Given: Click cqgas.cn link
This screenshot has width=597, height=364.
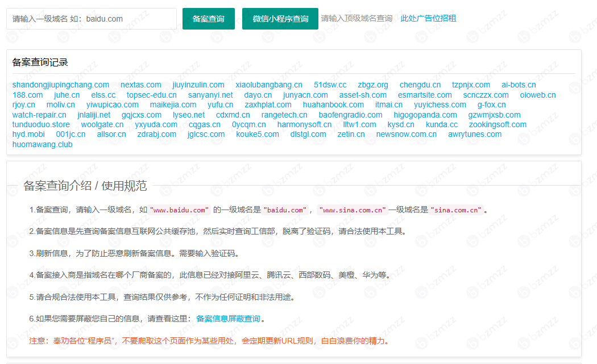Looking at the screenshot, I should [205, 124].
